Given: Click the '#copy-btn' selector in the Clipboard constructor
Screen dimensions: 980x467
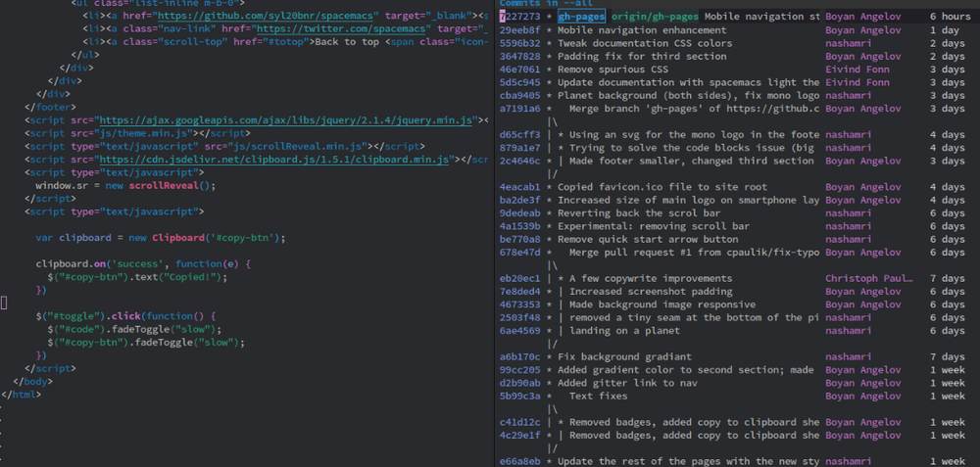Looking at the screenshot, I should point(239,239).
